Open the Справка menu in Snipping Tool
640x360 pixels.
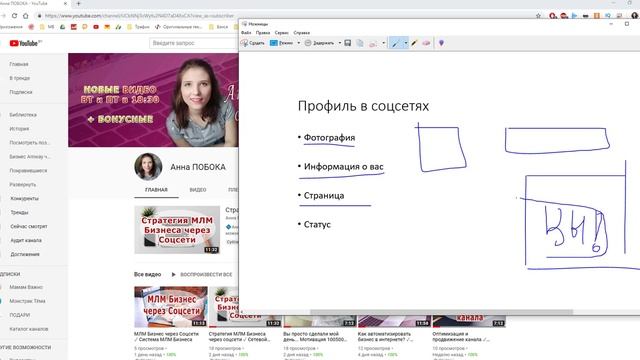(302, 33)
